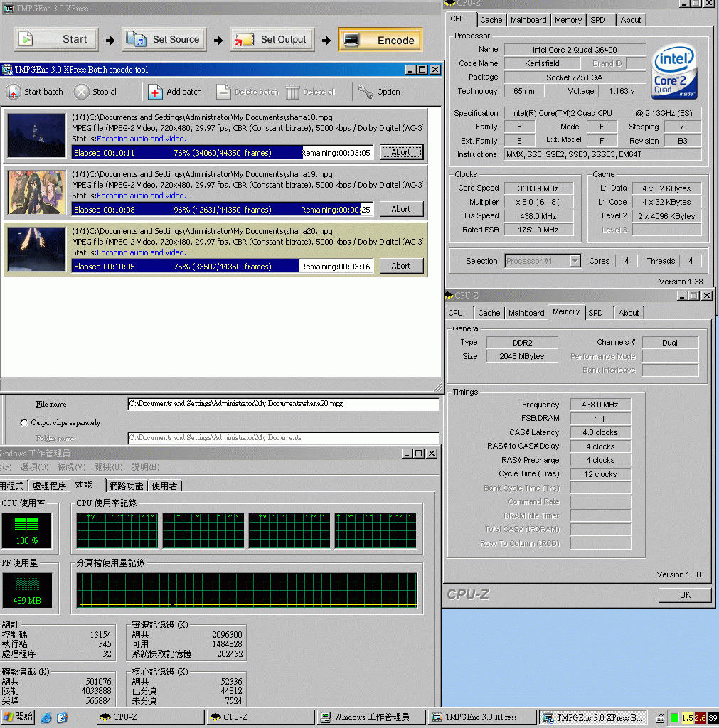Open the Mainboard tab in lower CPU-Z
719x728 pixels.
pyautogui.click(x=526, y=313)
